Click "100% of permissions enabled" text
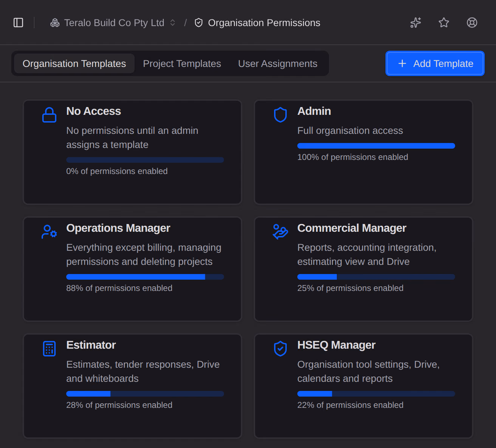Screen dimensions: 496x448 [x=353, y=157]
